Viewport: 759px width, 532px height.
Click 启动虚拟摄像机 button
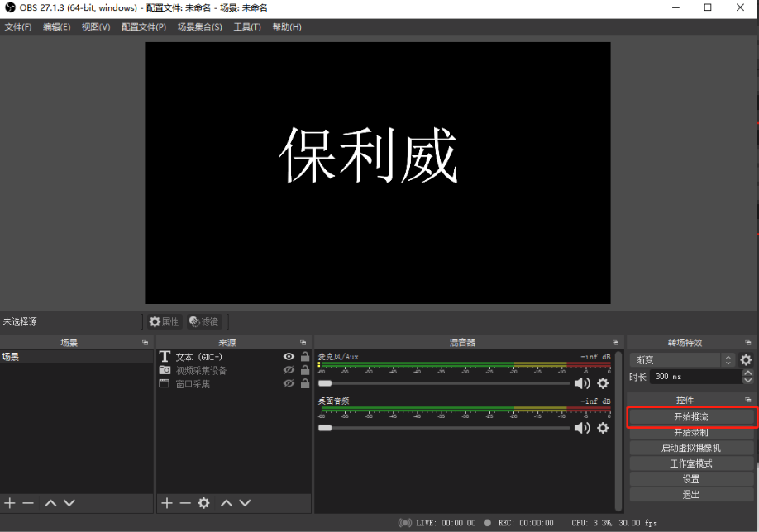click(x=690, y=447)
